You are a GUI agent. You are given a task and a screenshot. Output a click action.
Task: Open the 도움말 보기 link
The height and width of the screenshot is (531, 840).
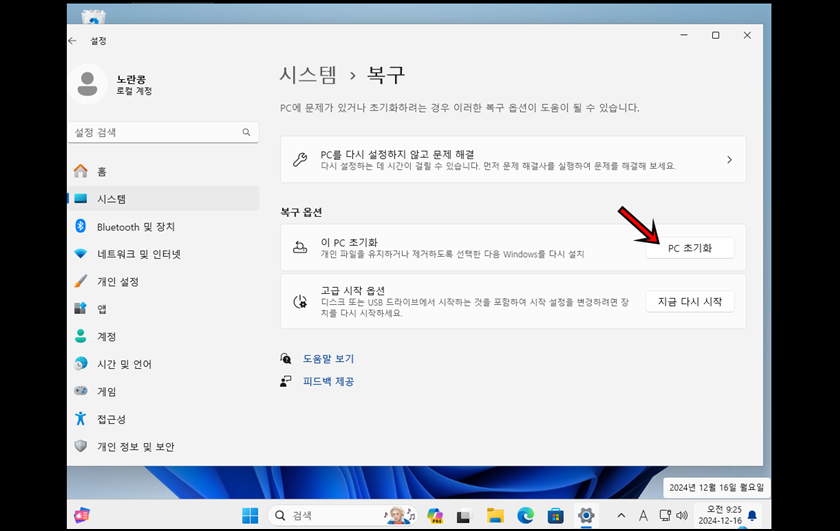coord(328,358)
